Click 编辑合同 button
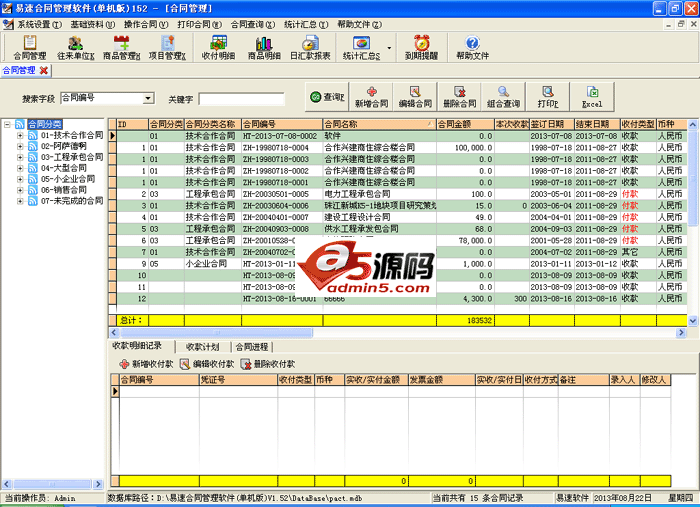 pos(415,97)
